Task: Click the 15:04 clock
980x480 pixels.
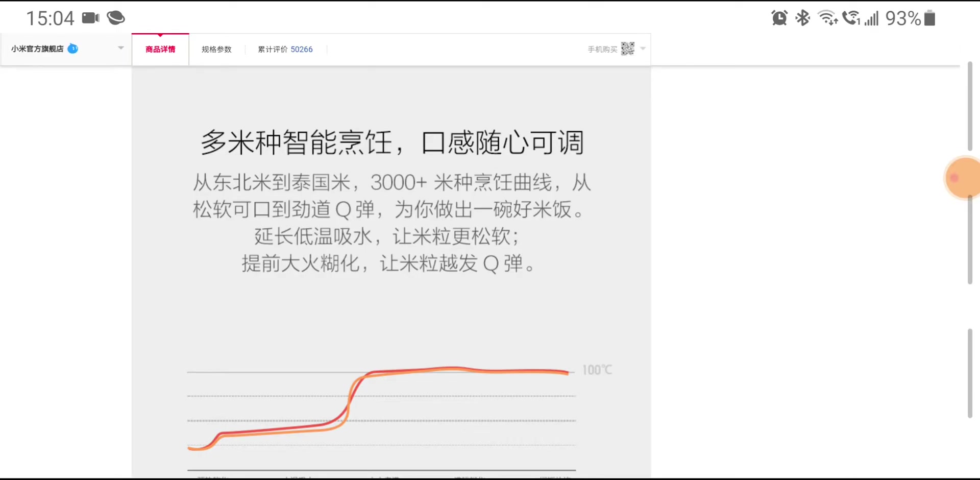Action: tap(50, 18)
